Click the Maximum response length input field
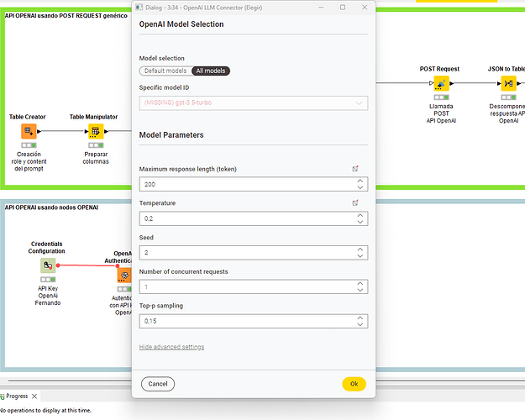 click(x=254, y=184)
